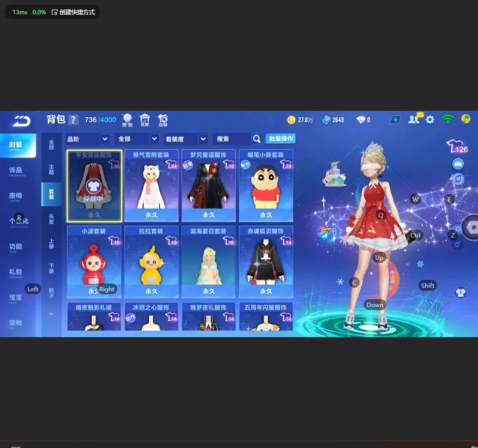Select the 稚气雪熊套装 outfit card
478x448 pixels.
point(151,186)
